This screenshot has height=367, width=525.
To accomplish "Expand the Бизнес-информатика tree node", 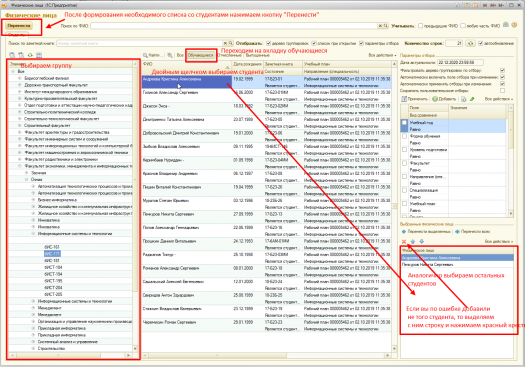I will [x=33, y=200].
